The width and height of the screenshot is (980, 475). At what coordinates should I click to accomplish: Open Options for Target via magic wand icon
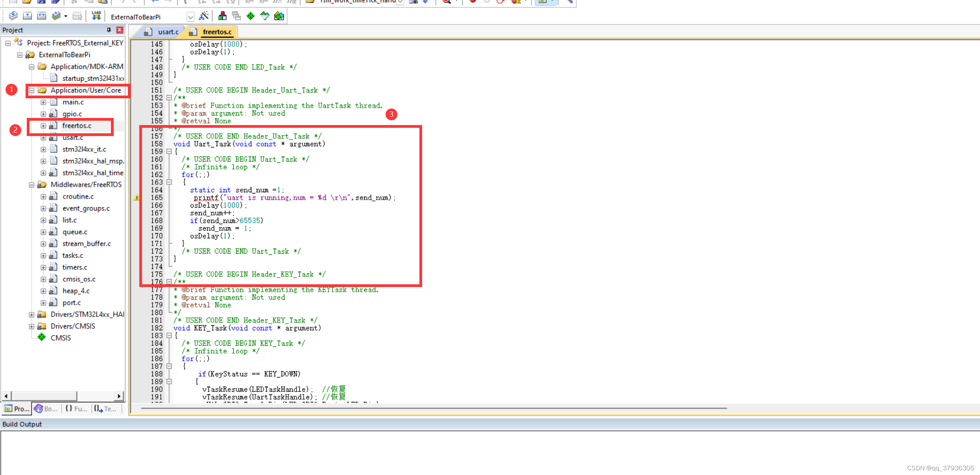204,16
